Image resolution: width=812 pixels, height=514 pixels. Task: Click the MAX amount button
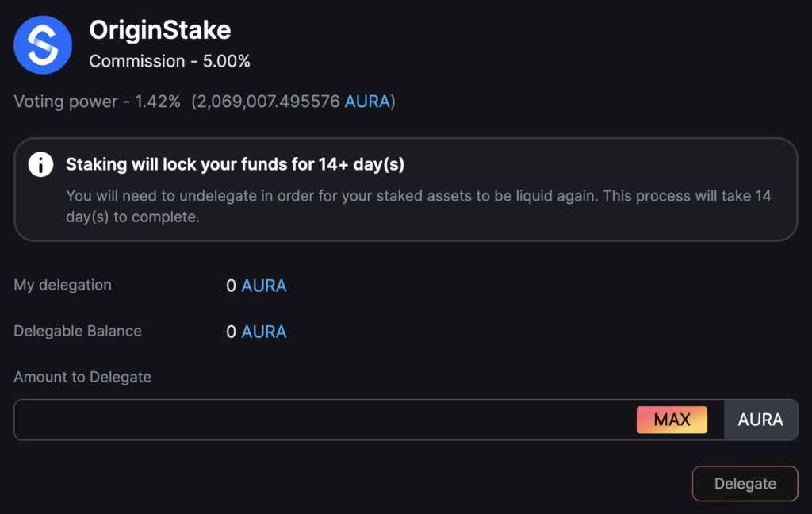point(672,420)
